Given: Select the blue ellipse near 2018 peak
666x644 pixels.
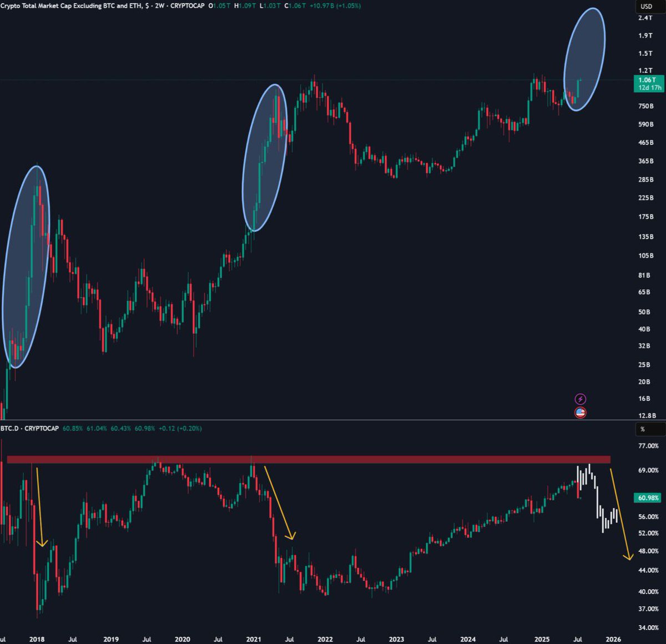Looking at the screenshot, I should pos(26,266).
